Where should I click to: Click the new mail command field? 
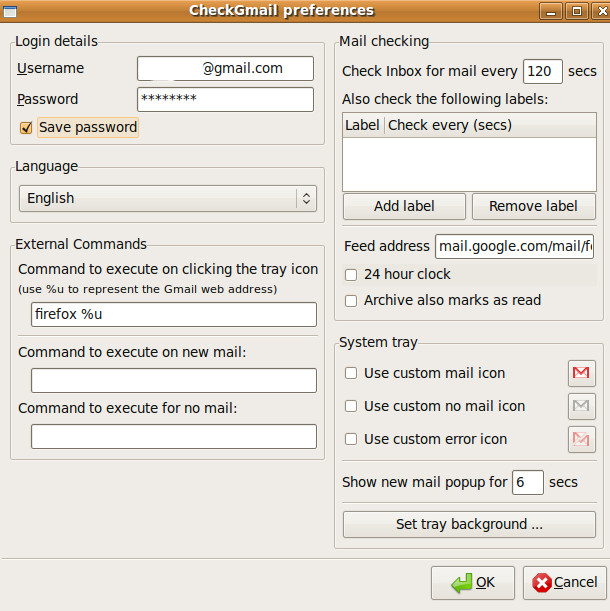(174, 380)
